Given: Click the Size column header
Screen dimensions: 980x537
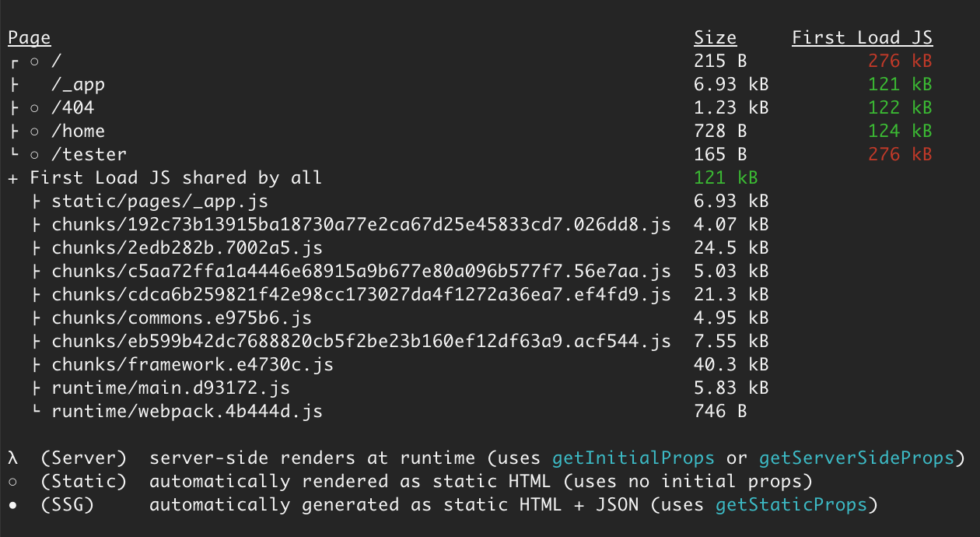Looking at the screenshot, I should click(x=715, y=38).
